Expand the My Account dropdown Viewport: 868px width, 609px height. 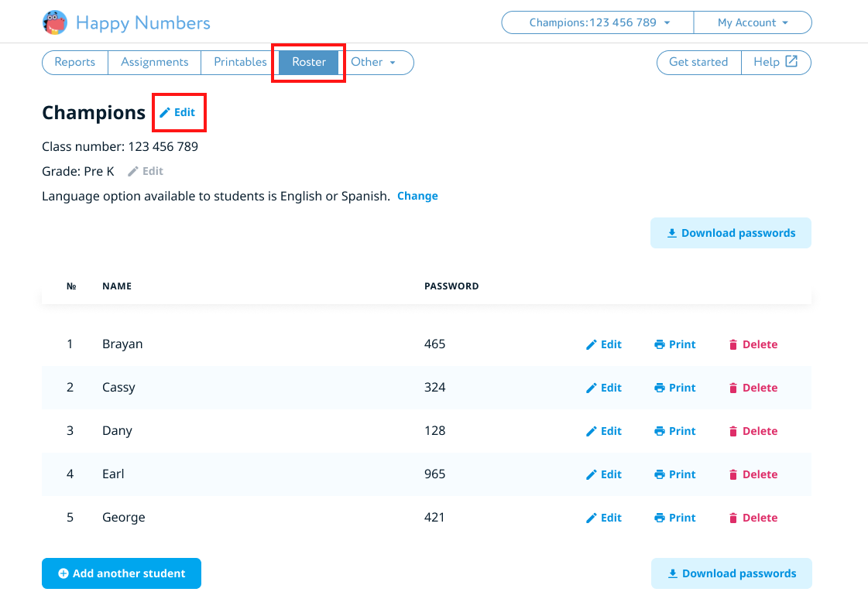coord(752,22)
